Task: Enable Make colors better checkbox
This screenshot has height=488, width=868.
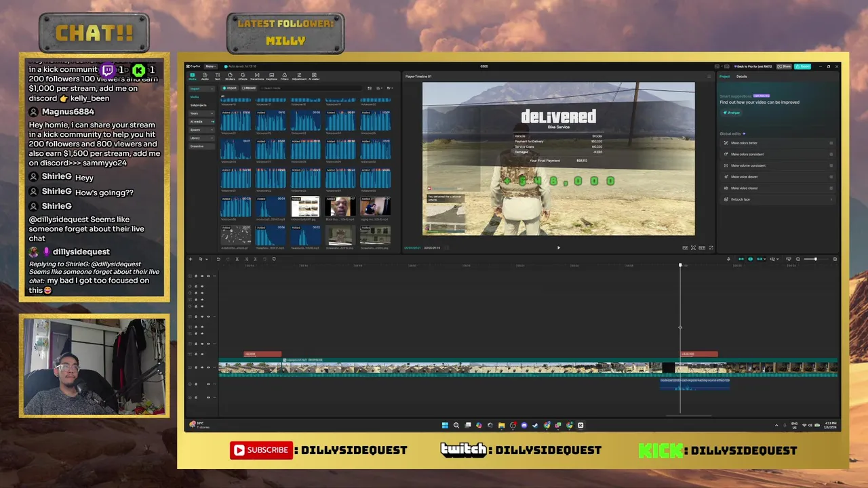Action: click(x=831, y=143)
